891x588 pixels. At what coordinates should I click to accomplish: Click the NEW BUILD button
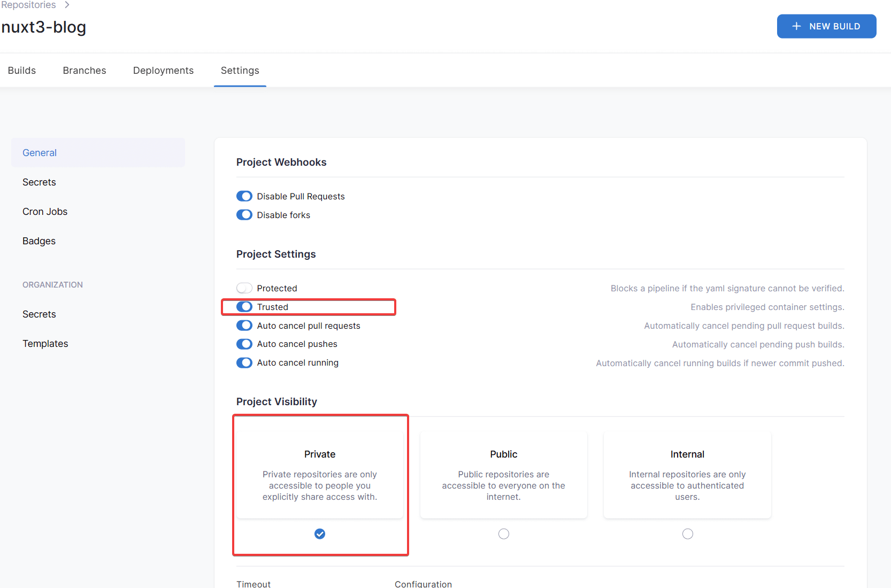(x=826, y=26)
